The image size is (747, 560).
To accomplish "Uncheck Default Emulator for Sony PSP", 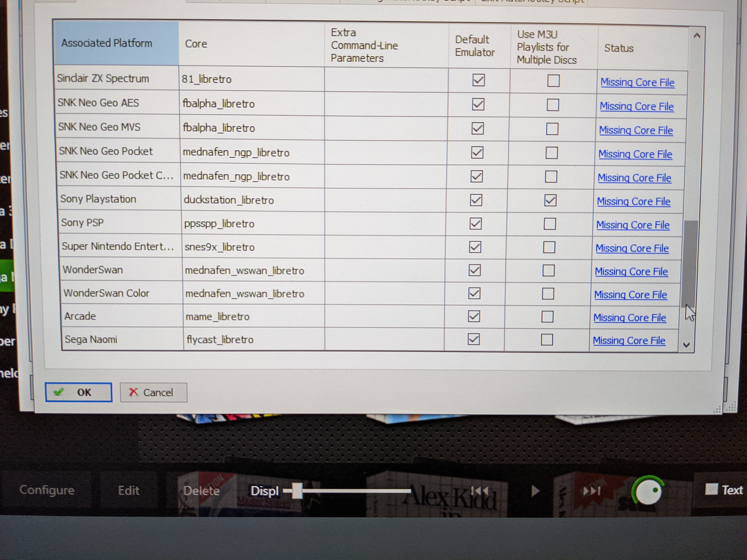I will [x=475, y=224].
